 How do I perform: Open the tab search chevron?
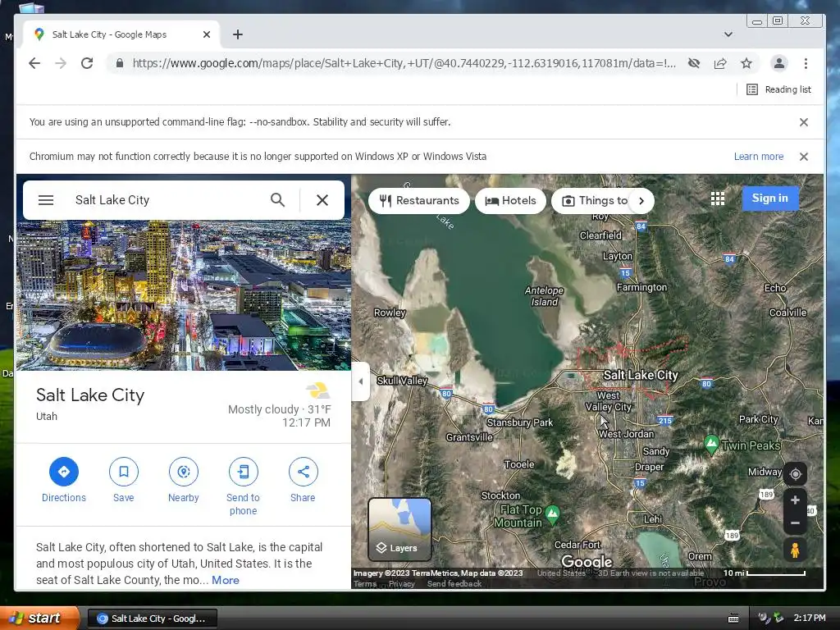point(728,34)
